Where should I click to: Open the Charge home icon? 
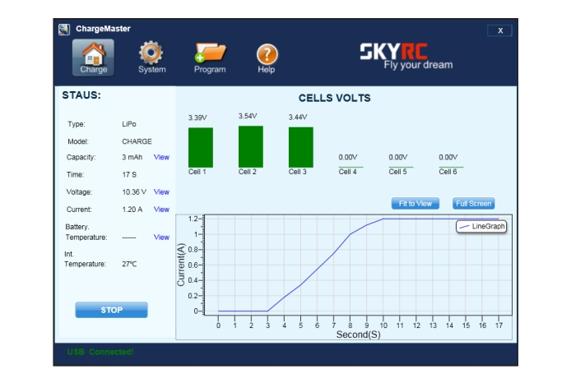coord(93,58)
